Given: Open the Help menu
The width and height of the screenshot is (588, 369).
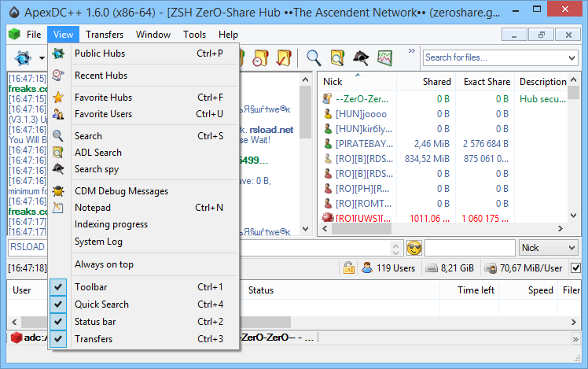Looking at the screenshot, I should pyautogui.click(x=229, y=35).
